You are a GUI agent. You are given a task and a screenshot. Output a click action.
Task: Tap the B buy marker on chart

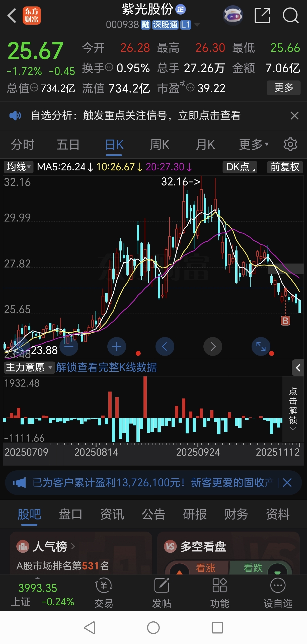point(285,320)
